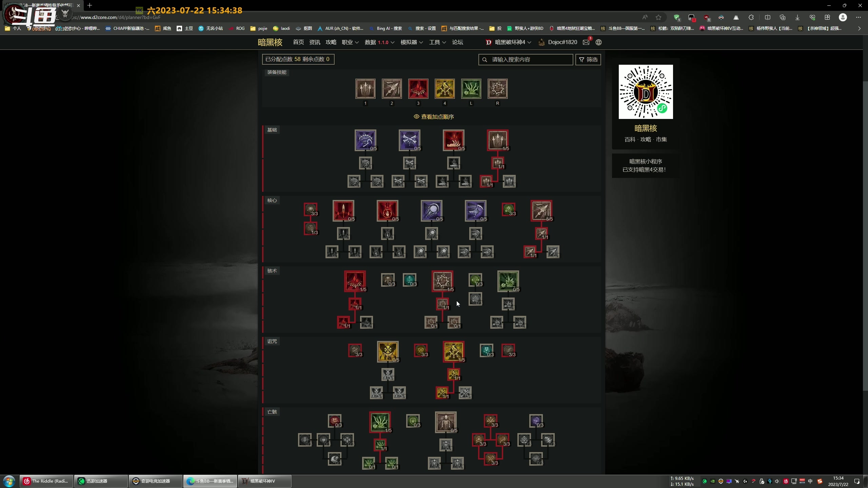
Task: Open the 资讯 navigation item
Action: coord(315,42)
